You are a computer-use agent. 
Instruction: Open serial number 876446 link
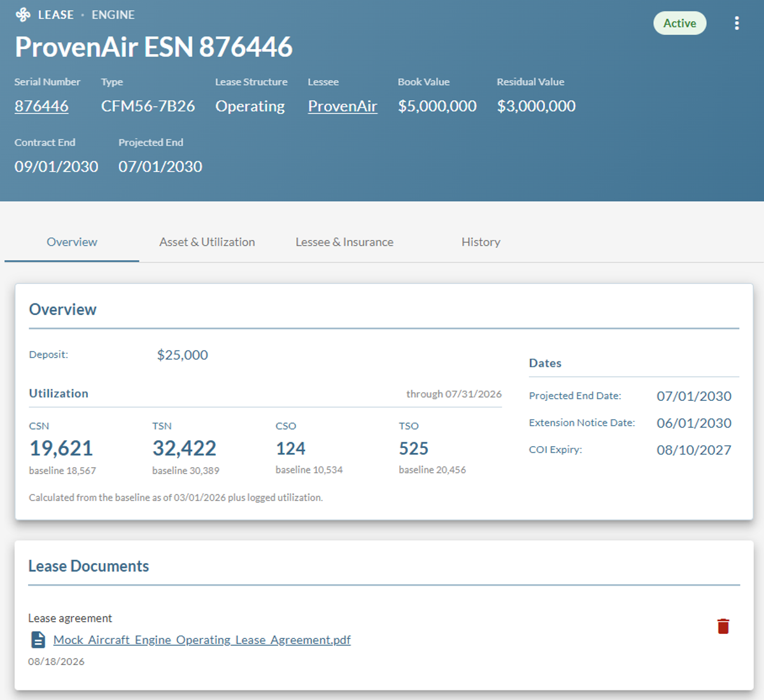point(41,106)
